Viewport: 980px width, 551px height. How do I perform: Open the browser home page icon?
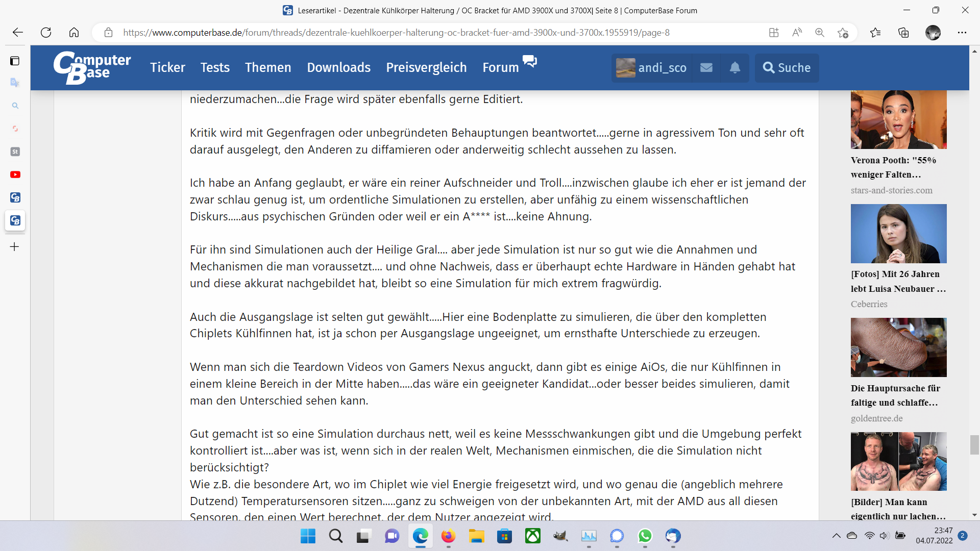[74, 33]
